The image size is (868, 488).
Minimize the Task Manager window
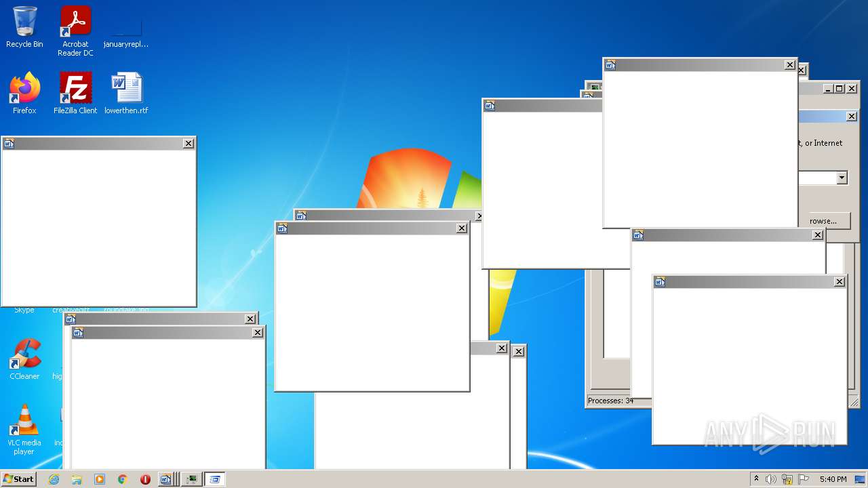(828, 89)
